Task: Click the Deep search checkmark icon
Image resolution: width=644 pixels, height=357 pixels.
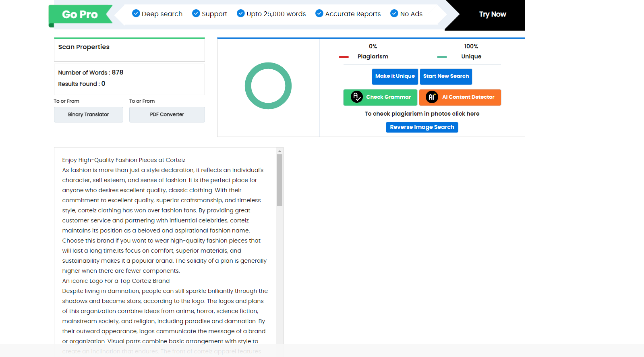Action: [x=136, y=13]
